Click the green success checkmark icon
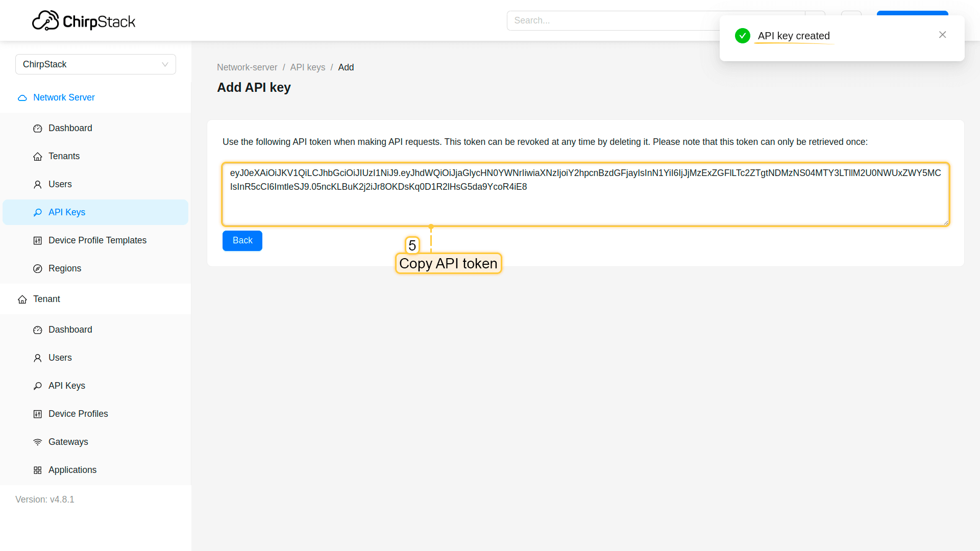The image size is (980, 551). coord(743,36)
